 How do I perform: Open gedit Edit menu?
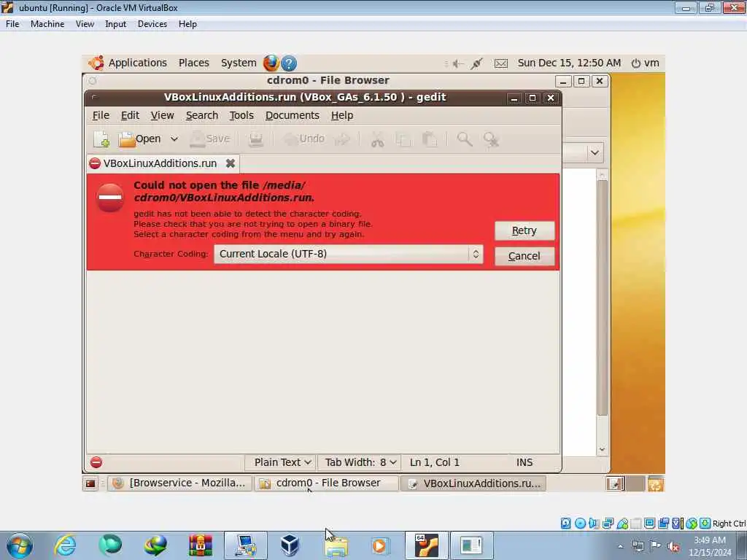(130, 115)
